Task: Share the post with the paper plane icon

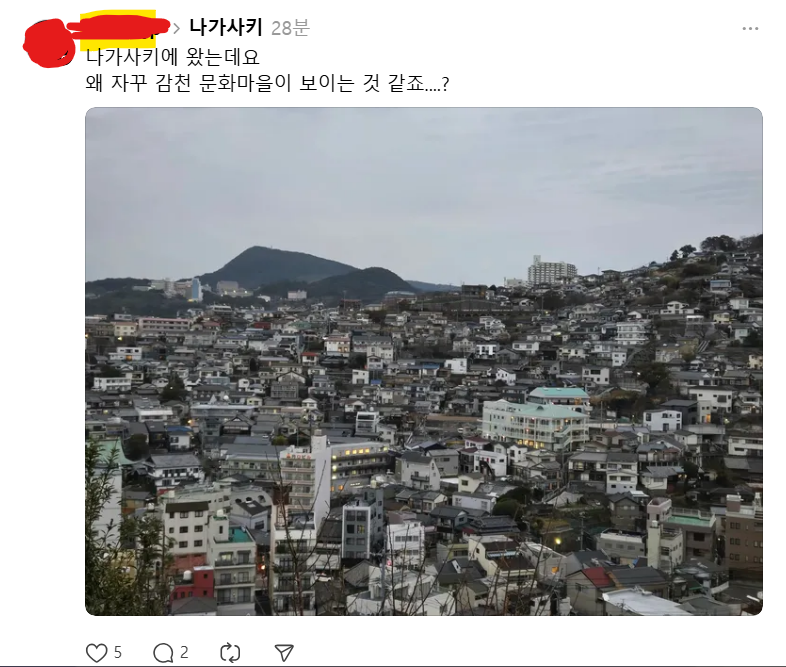Action: coord(284,652)
